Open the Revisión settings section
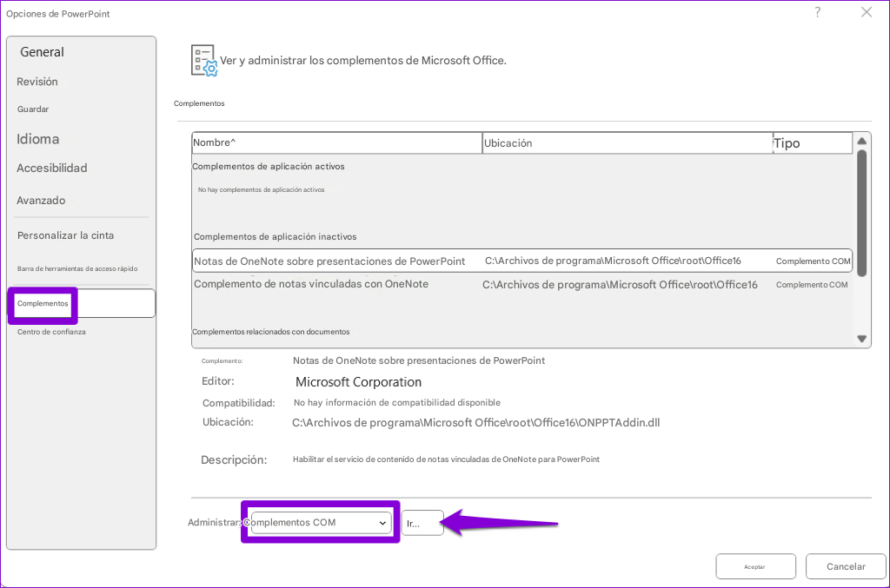This screenshot has height=588, width=890. pos(37,81)
